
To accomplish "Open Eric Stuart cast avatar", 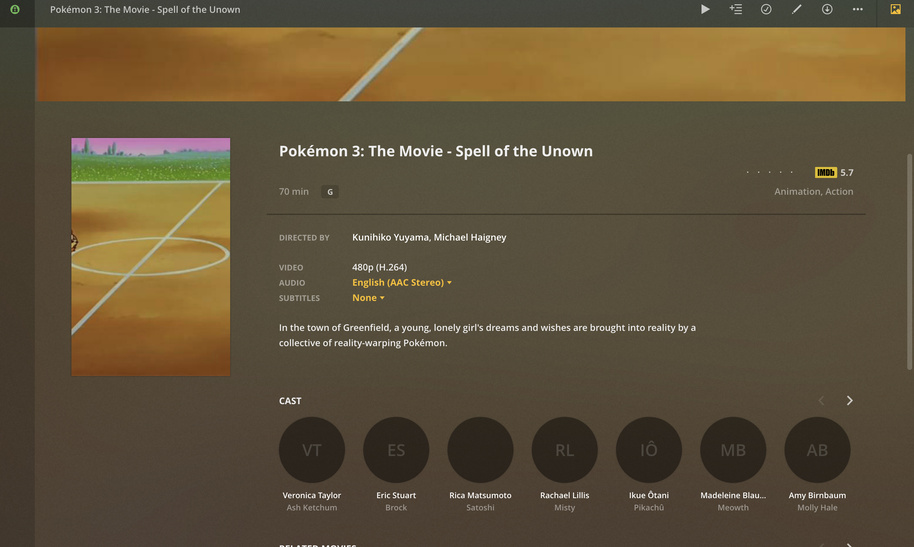I will pyautogui.click(x=396, y=450).
